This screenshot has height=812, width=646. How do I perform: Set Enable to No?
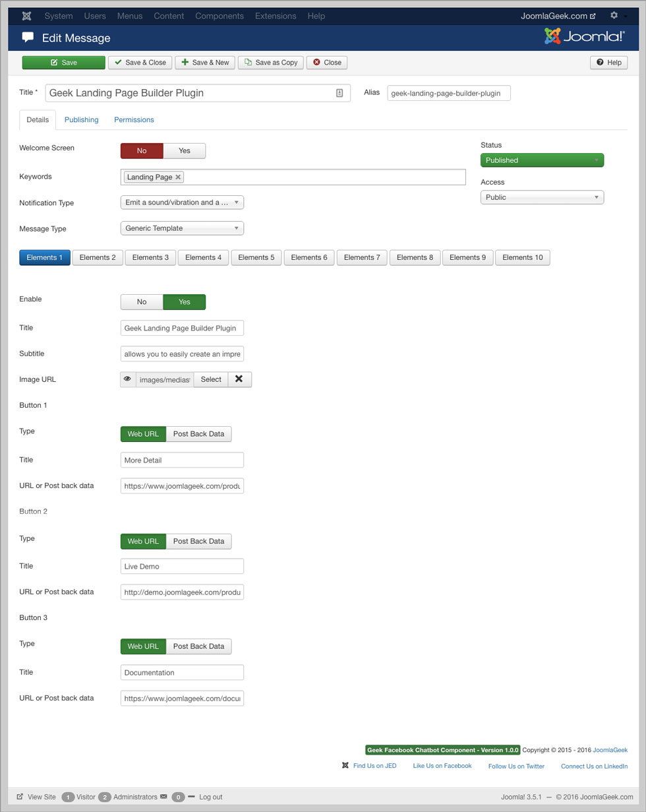(x=142, y=302)
